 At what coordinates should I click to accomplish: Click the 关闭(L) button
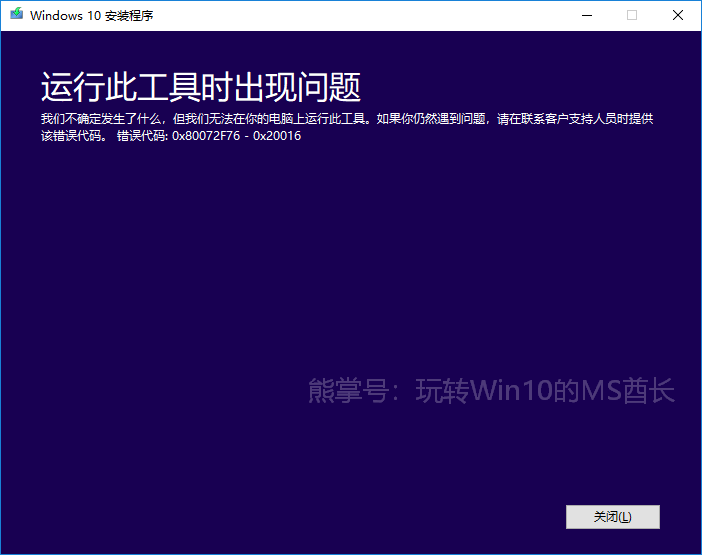click(x=612, y=517)
